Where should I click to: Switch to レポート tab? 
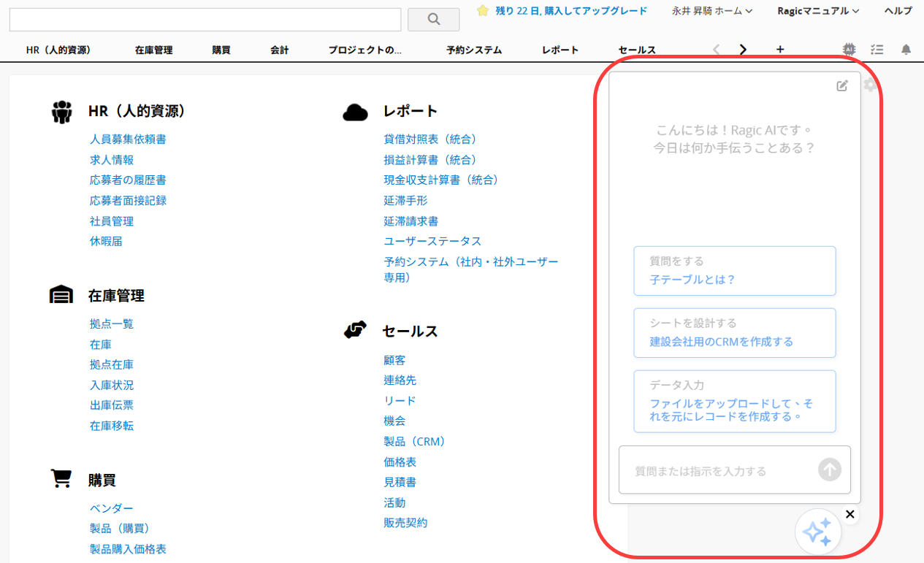560,50
